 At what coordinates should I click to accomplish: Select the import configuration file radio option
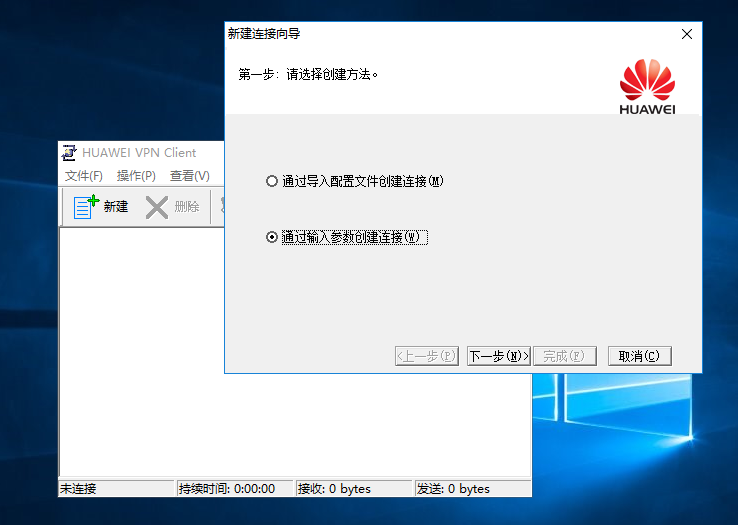(x=272, y=181)
